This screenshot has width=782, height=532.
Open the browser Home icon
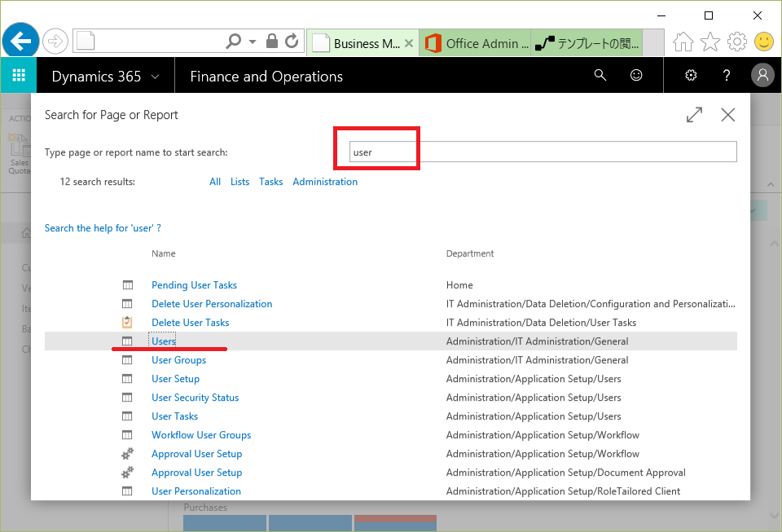pos(683,42)
